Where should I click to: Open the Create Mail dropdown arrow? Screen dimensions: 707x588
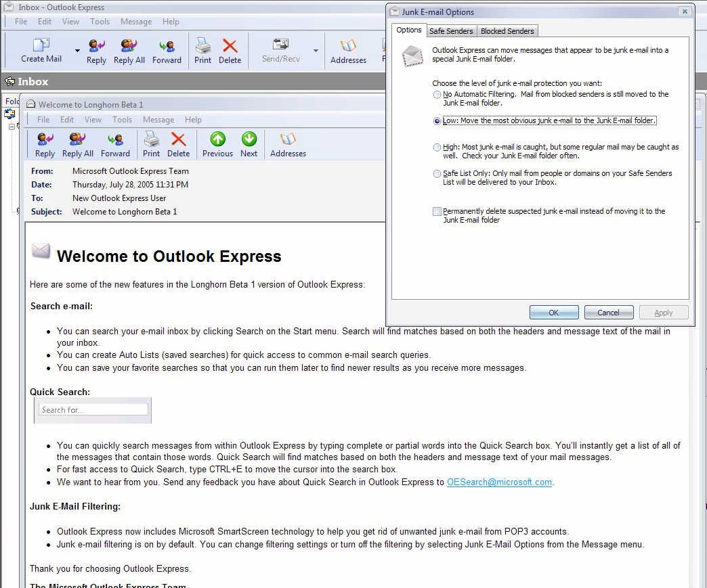pyautogui.click(x=77, y=51)
